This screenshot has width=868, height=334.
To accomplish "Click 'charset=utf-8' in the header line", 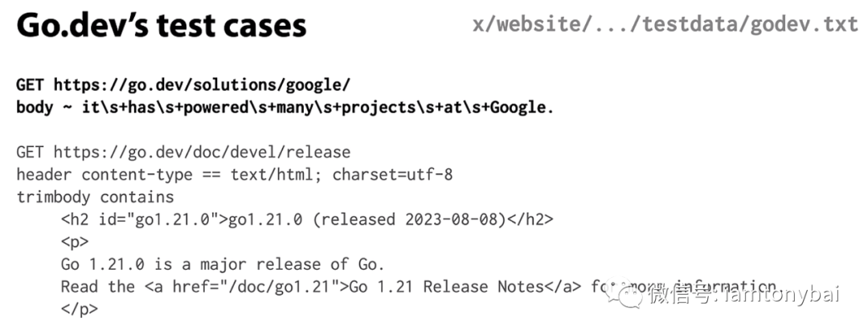I will point(392,175).
